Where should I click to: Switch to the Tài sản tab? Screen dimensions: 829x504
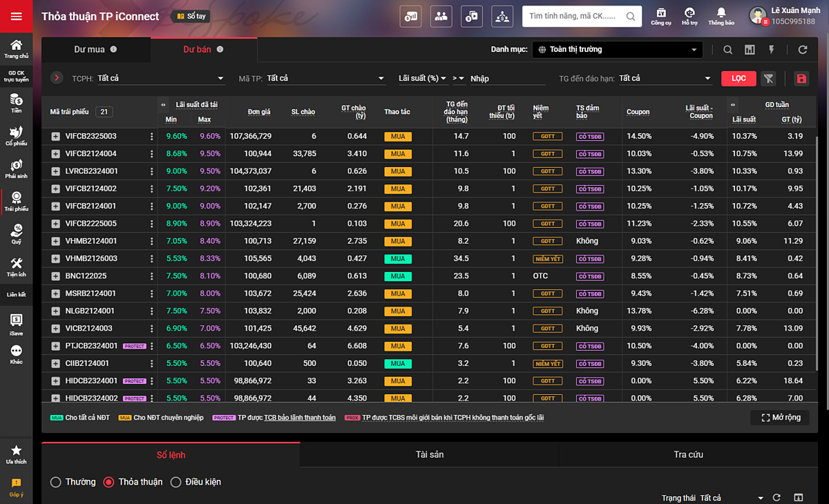click(429, 454)
